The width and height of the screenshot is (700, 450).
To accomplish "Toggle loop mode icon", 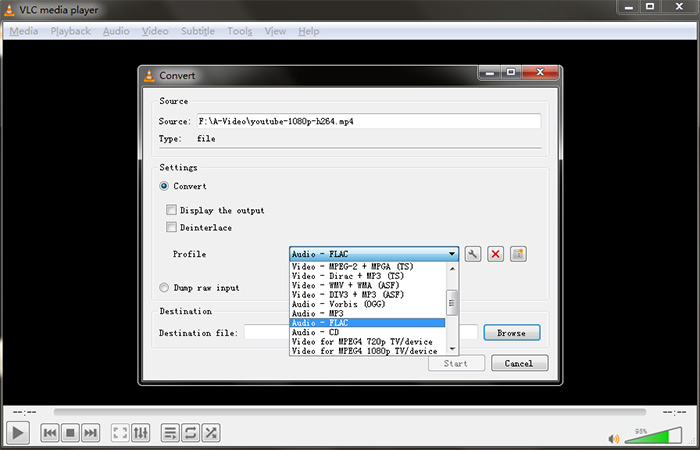I will (190, 433).
